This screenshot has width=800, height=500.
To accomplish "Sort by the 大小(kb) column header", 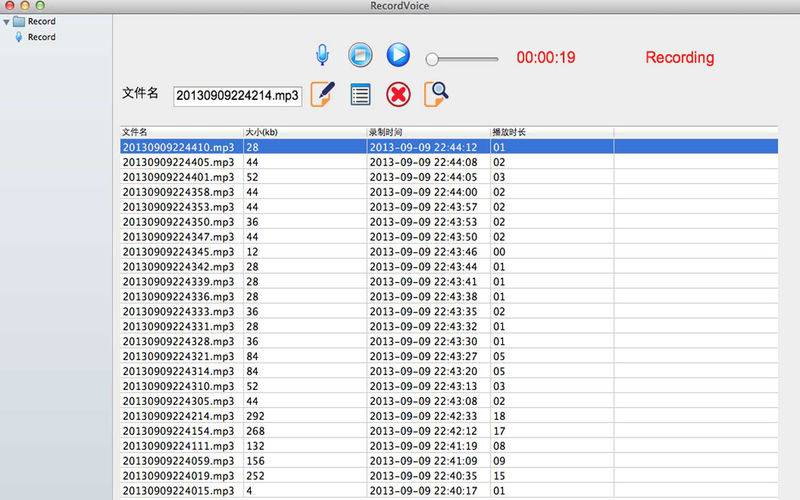I will point(305,132).
